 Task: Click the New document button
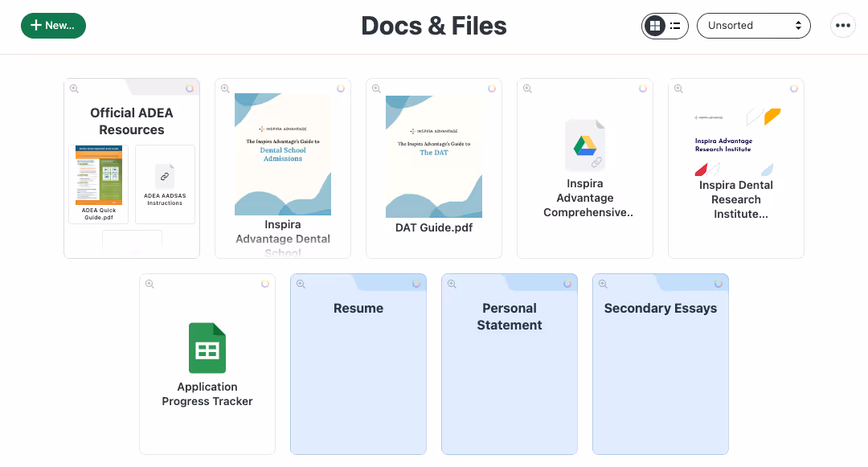tap(53, 25)
